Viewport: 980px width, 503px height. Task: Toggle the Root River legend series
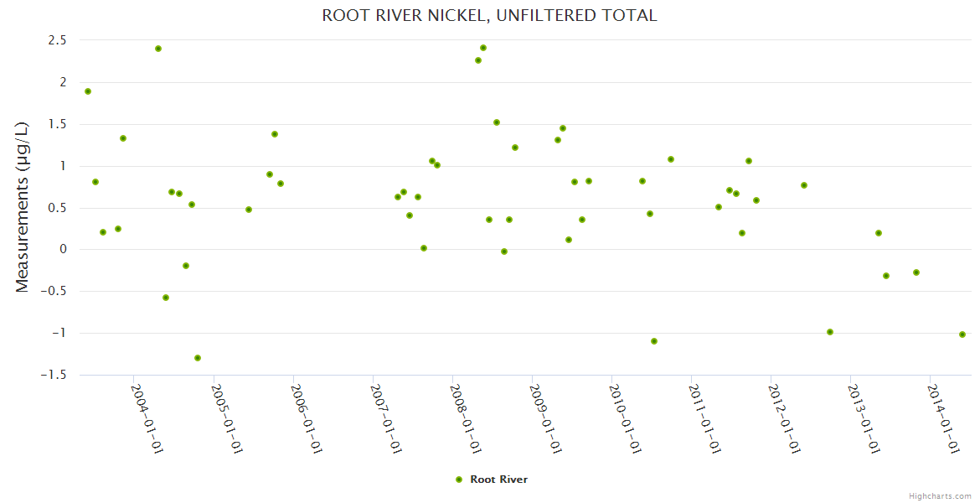pyautogui.click(x=498, y=480)
